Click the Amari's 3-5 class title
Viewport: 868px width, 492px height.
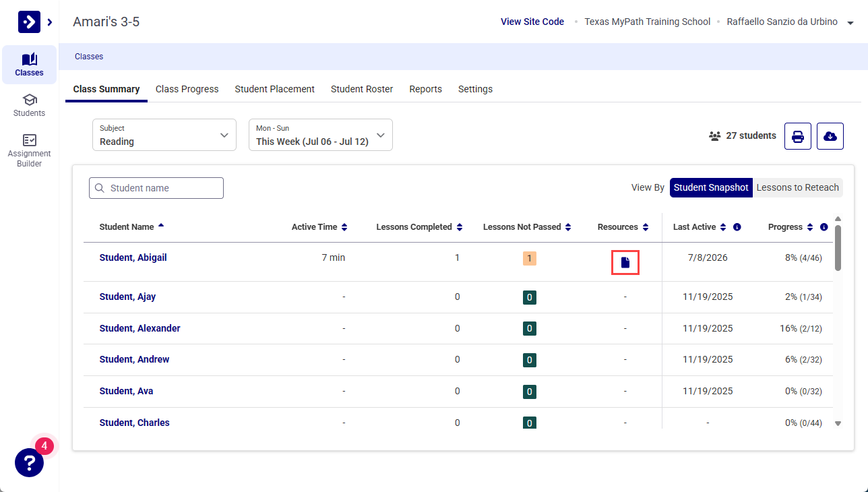coord(106,22)
